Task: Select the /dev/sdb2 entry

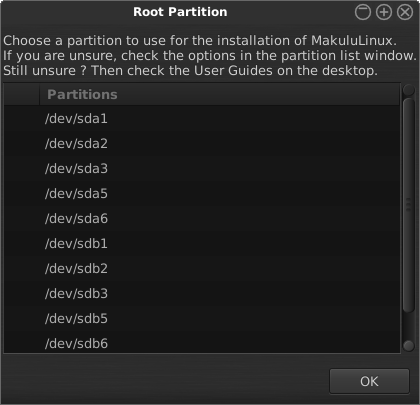Action: (x=202, y=269)
